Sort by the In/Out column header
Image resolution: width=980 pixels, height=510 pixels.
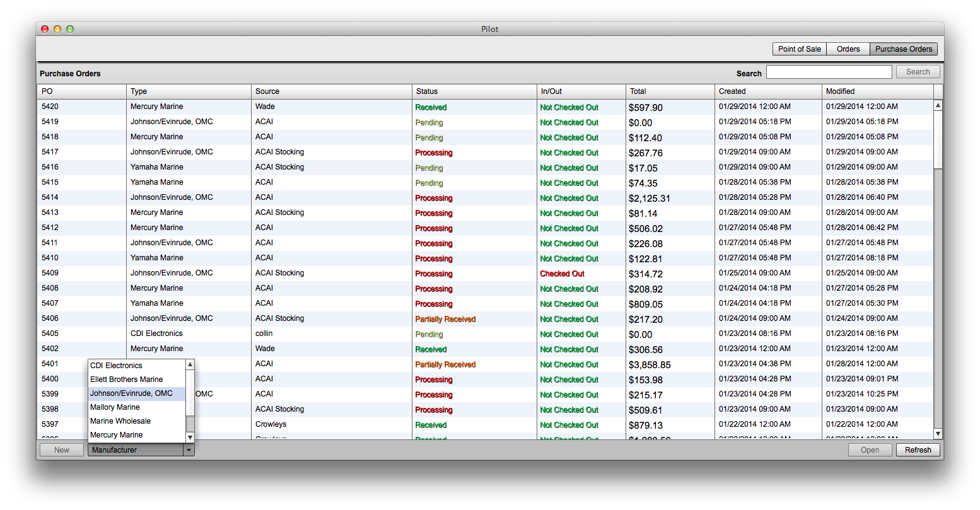pyautogui.click(x=581, y=91)
